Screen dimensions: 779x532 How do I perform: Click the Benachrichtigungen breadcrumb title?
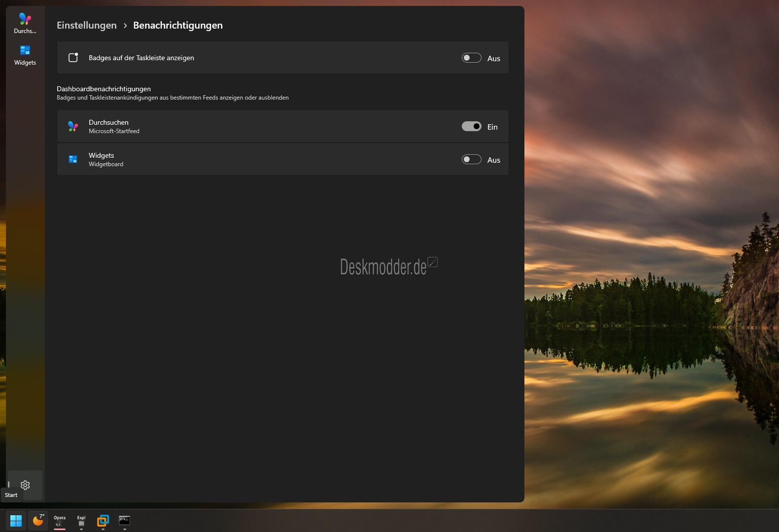tap(178, 25)
